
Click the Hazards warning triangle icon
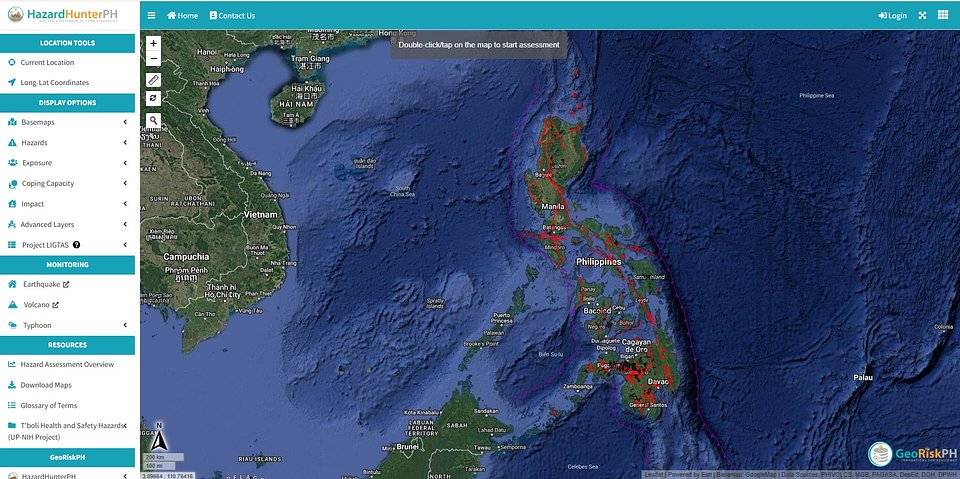pyautogui.click(x=12, y=143)
